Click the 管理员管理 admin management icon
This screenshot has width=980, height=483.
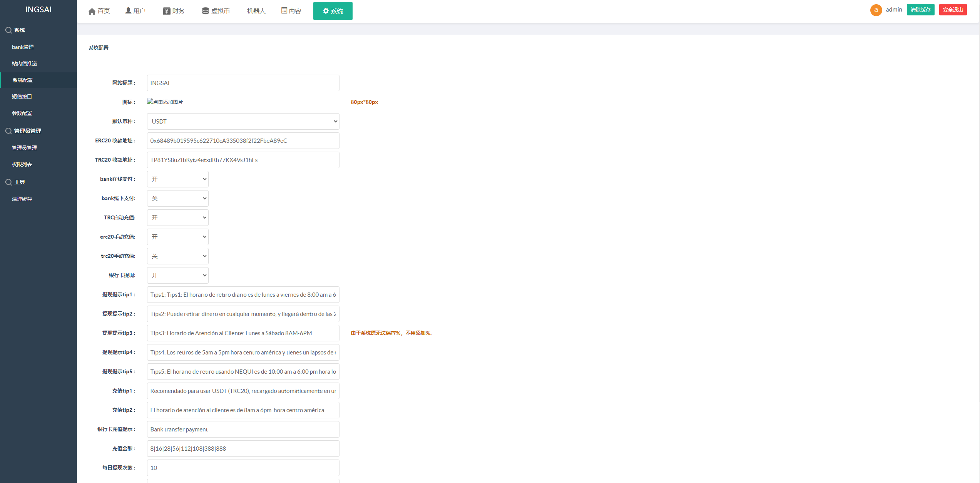9,130
